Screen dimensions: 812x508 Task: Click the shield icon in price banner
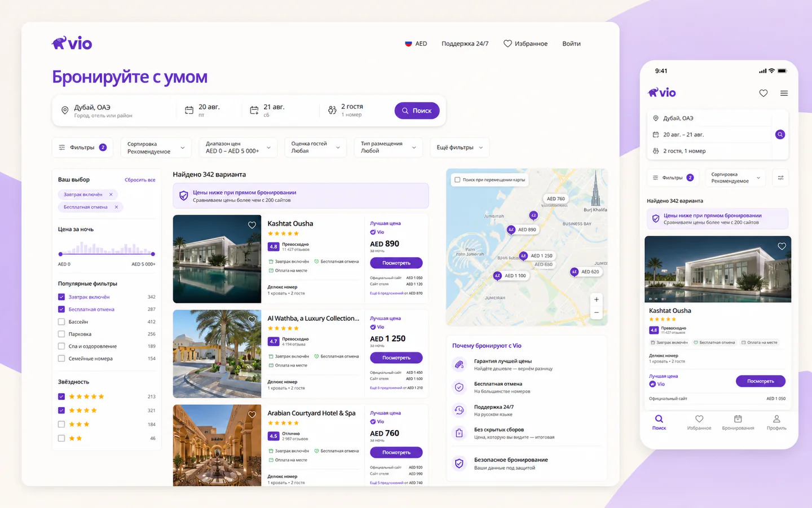tap(183, 196)
